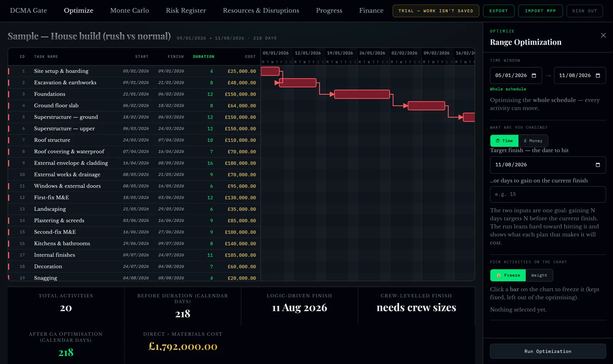Open Resources & Disruptions tab
The image size is (613, 364).
point(261,11)
